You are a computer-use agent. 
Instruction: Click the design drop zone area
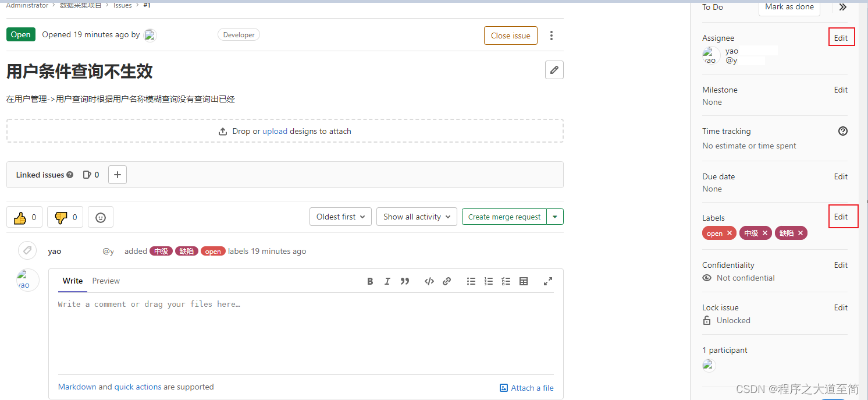click(x=285, y=131)
